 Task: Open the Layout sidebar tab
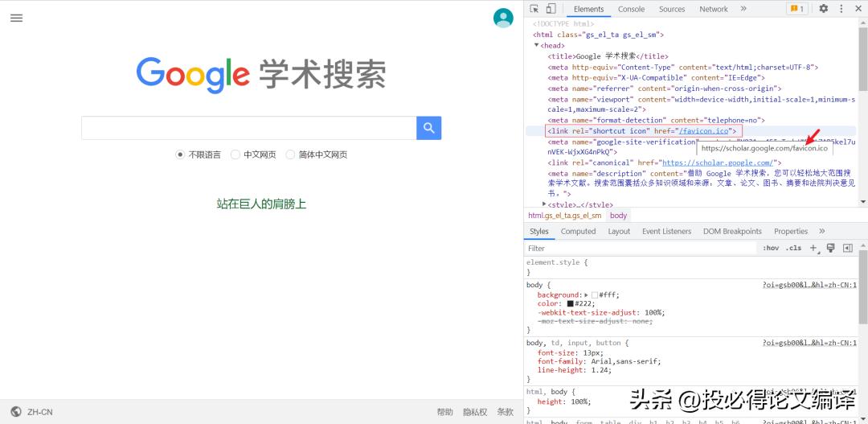click(x=619, y=231)
